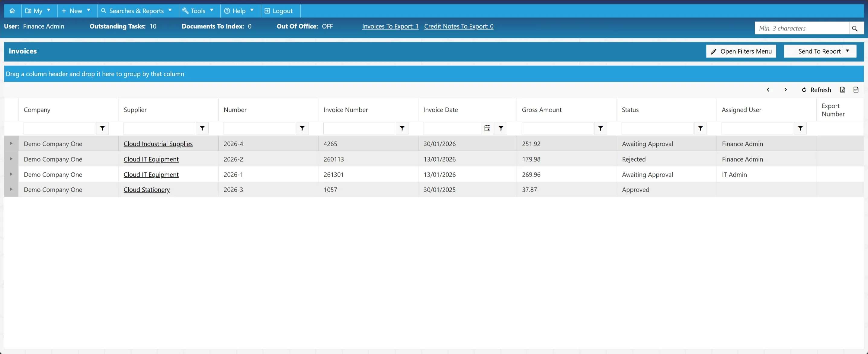The height and width of the screenshot is (354, 868).
Task: Open Invoice Date calendar picker
Action: pos(487,128)
